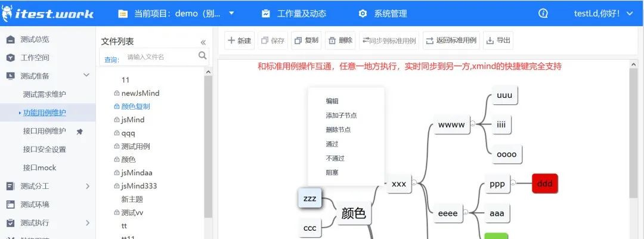644x239 pixels.
Task: Collapse the ppp node expander
Action: (513, 182)
